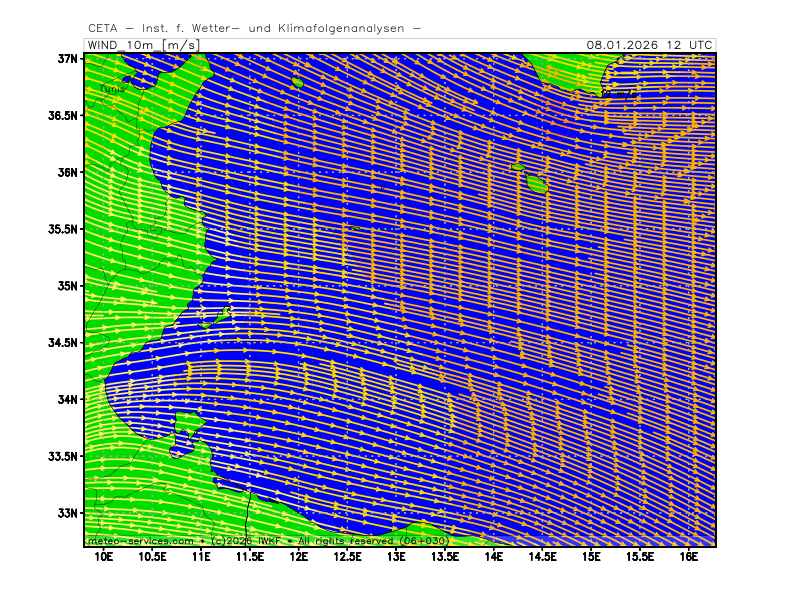Click the 35N latitude axis label
The height and width of the screenshot is (600, 800).
[68, 286]
